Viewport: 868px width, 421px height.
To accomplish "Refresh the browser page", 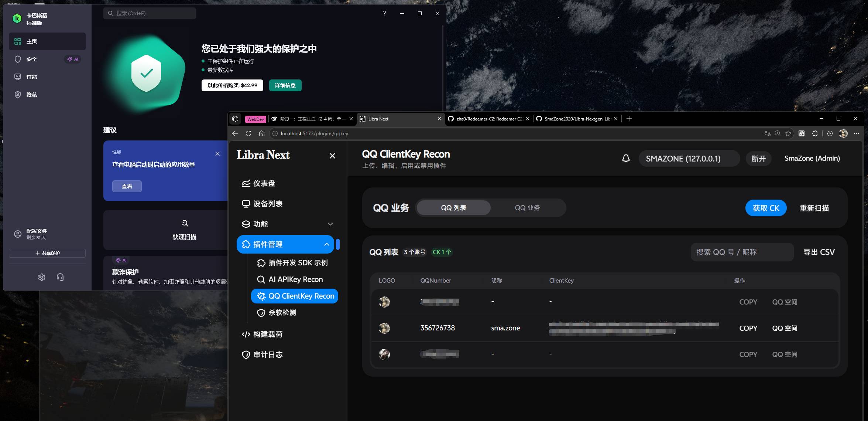I will [248, 133].
